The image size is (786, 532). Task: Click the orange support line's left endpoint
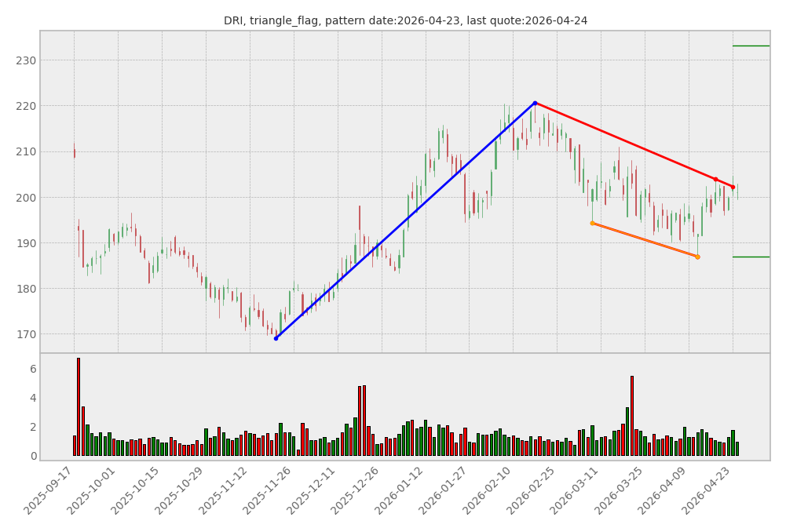point(592,223)
